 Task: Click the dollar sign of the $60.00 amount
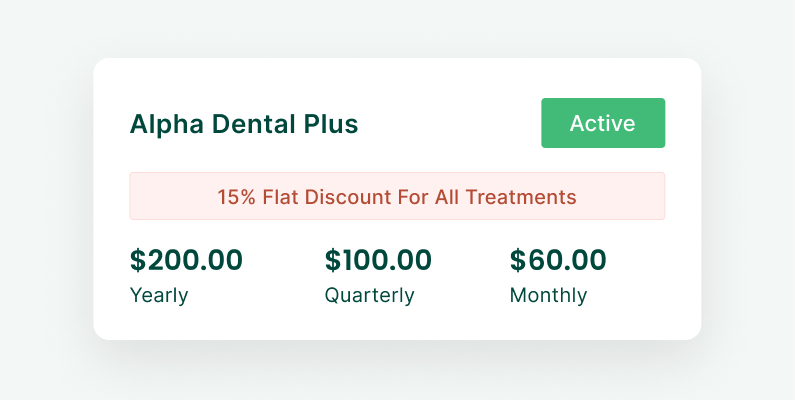point(518,260)
